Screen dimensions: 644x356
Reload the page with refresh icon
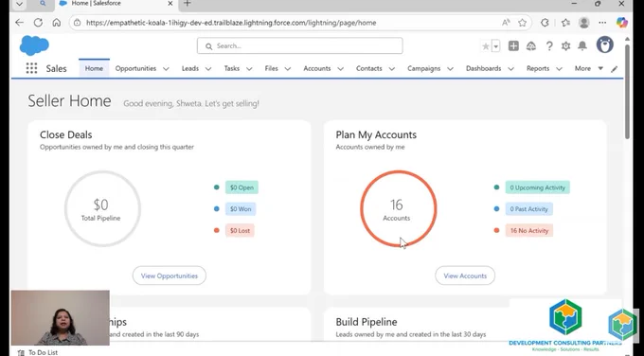pyautogui.click(x=38, y=23)
